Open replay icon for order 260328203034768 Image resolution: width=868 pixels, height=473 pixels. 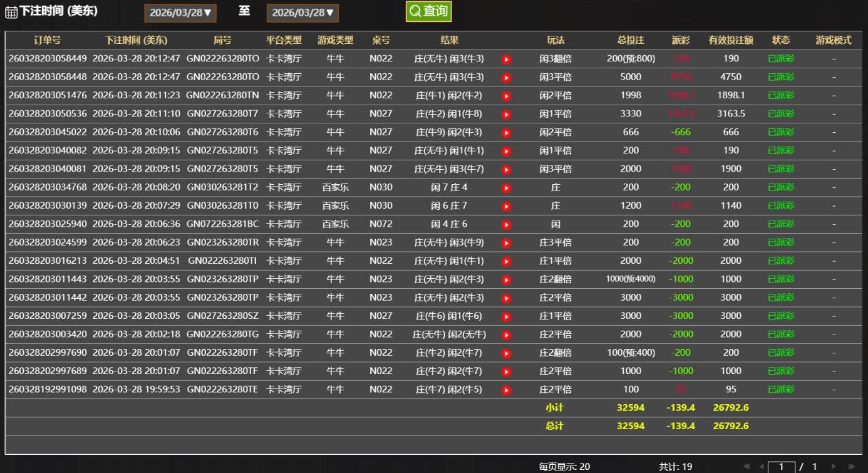pos(506,187)
